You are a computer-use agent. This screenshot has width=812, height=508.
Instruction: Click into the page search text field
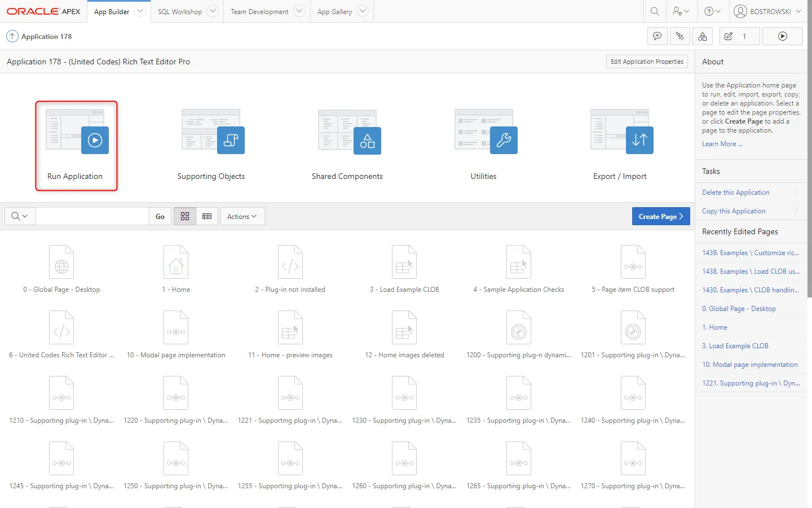[92, 216]
